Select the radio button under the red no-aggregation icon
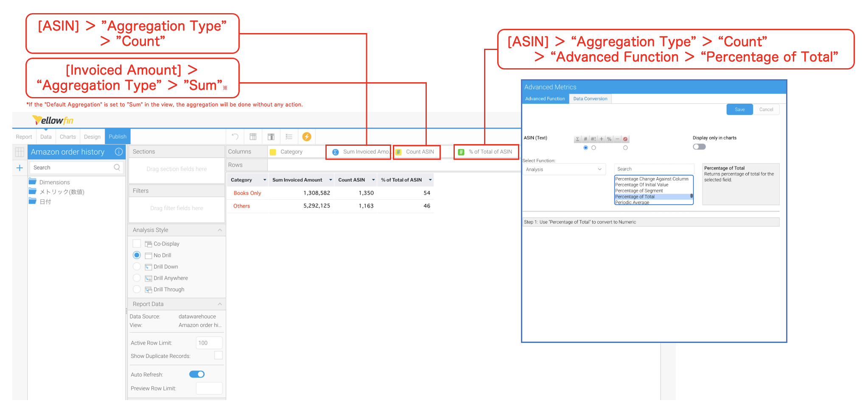The height and width of the screenshot is (412, 868). point(625,148)
